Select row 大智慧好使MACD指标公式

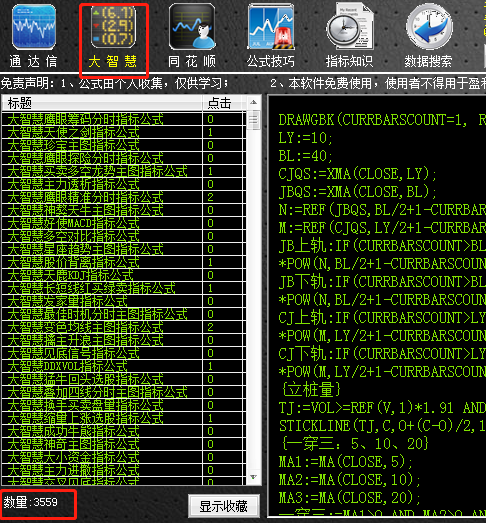tap(123, 223)
